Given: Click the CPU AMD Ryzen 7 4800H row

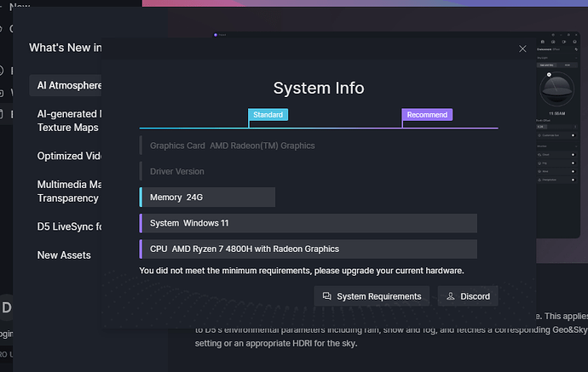Looking at the screenshot, I should click(x=308, y=249).
